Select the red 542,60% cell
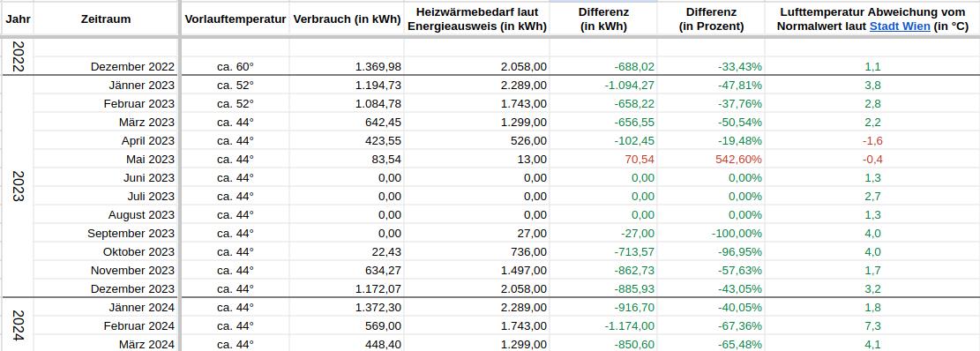The width and height of the screenshot is (980, 351). (711, 160)
